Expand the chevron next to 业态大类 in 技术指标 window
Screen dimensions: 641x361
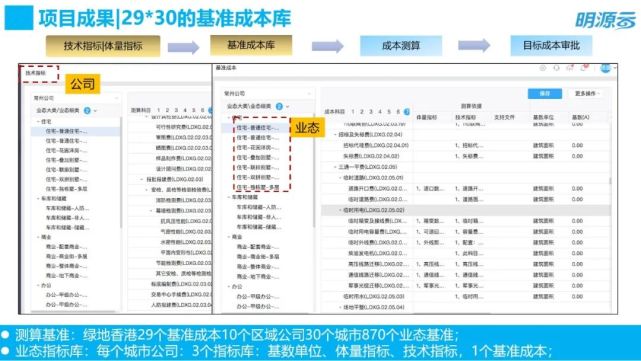pos(96,111)
